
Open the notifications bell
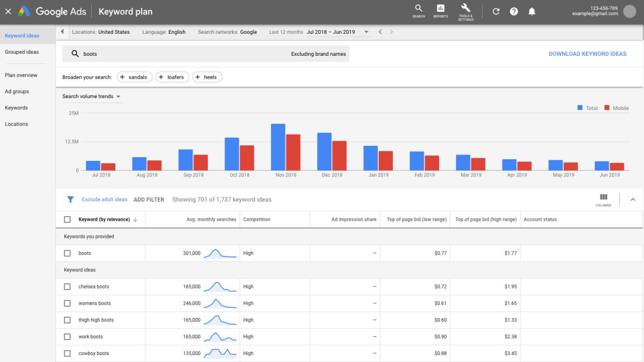[532, 11]
